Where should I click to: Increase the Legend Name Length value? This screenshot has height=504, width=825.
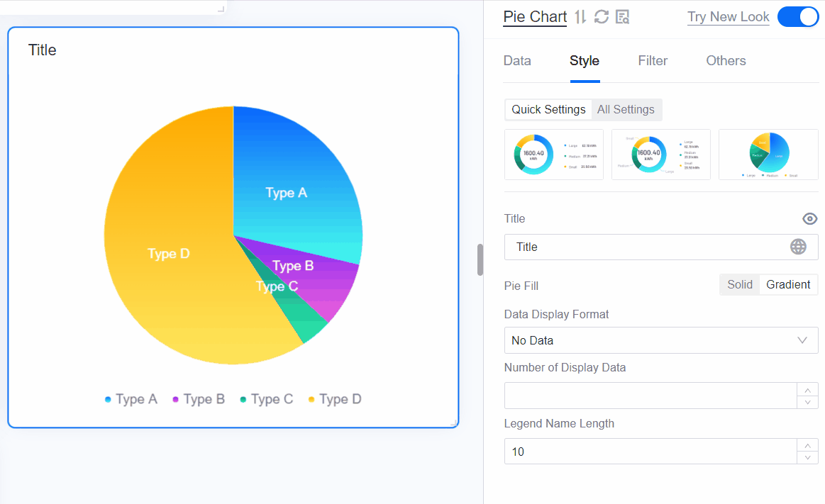coord(807,445)
